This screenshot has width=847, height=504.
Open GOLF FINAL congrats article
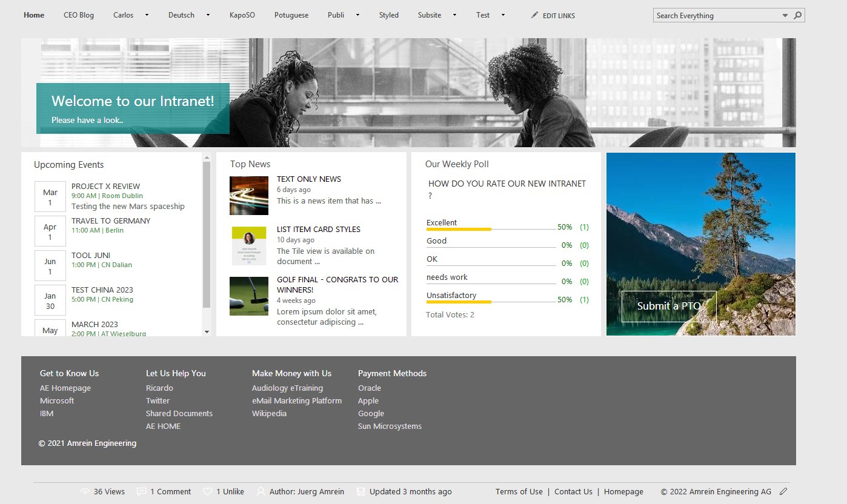337,285
